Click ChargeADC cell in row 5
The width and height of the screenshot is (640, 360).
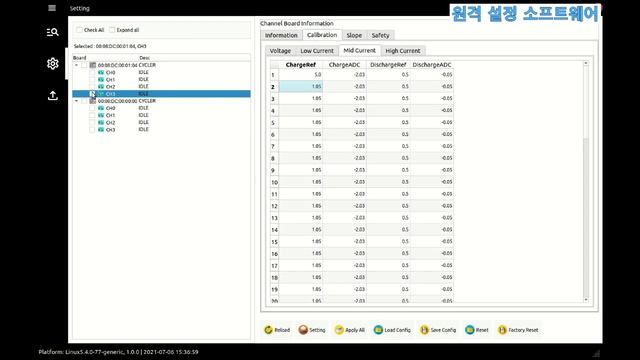pos(344,122)
